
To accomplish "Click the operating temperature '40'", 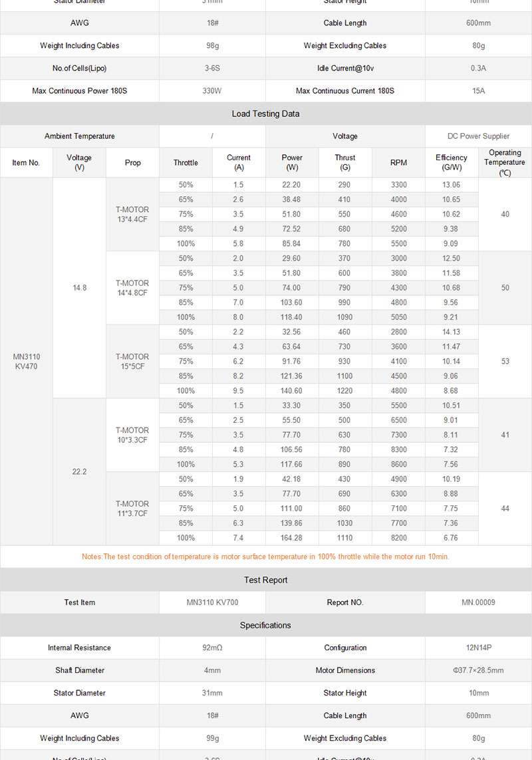I will pyautogui.click(x=505, y=214).
